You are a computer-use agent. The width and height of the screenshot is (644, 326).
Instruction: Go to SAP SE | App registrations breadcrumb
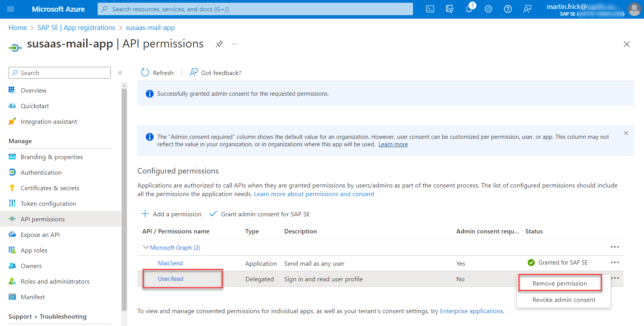coord(76,28)
